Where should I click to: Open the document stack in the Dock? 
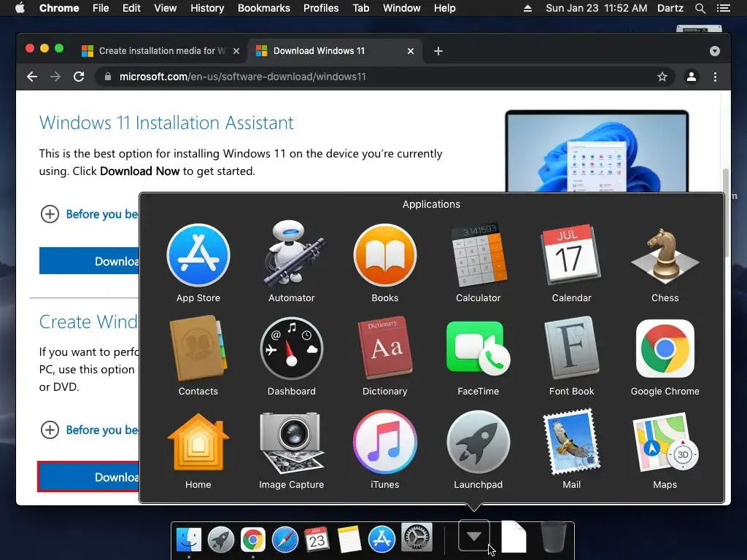(514, 537)
